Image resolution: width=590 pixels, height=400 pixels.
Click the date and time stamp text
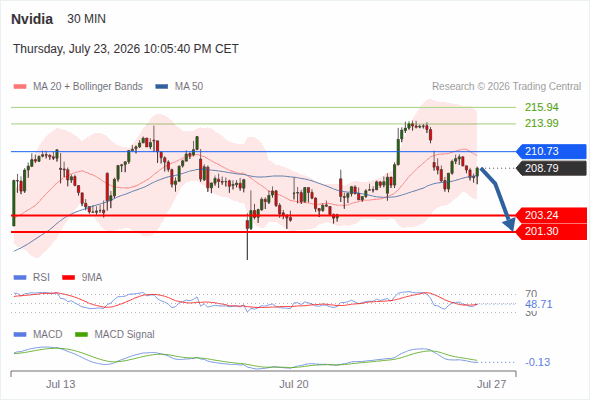click(126, 49)
